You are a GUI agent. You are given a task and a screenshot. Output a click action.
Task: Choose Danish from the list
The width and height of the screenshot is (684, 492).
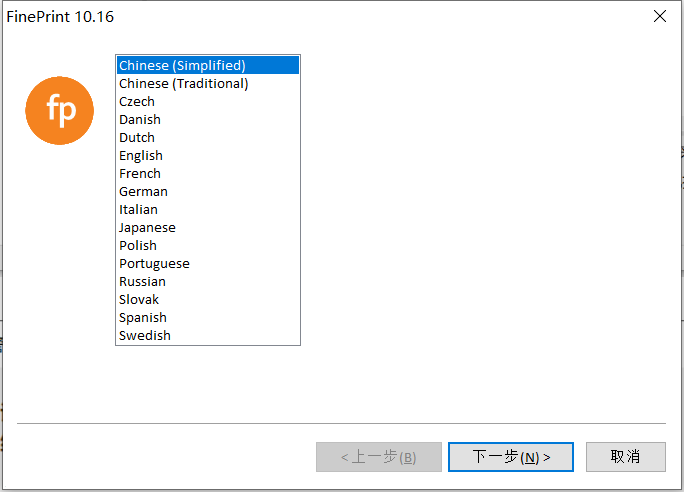pyautogui.click(x=208, y=119)
